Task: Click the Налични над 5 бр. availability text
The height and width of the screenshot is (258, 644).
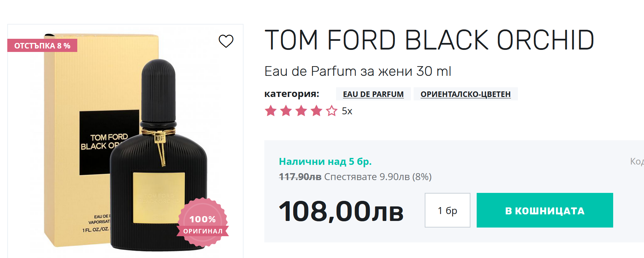Action: [325, 161]
